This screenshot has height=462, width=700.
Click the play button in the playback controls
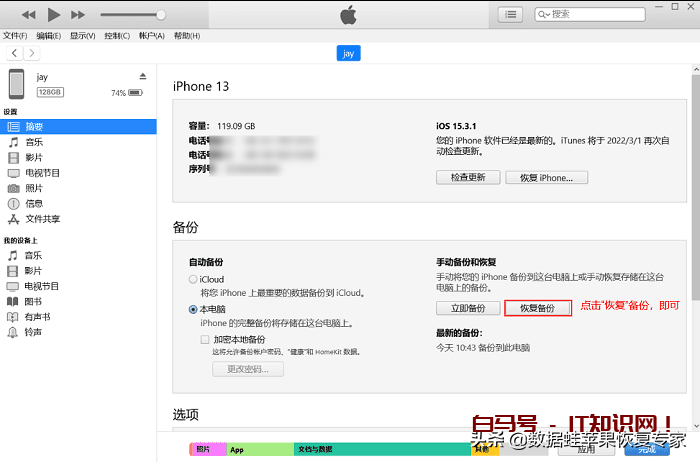(x=54, y=15)
